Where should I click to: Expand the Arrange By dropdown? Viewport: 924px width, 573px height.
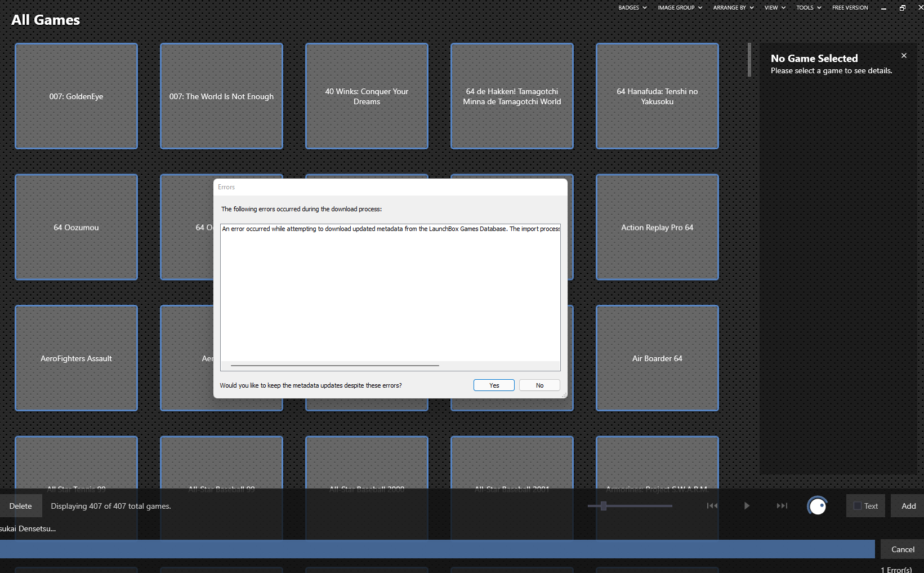click(733, 8)
